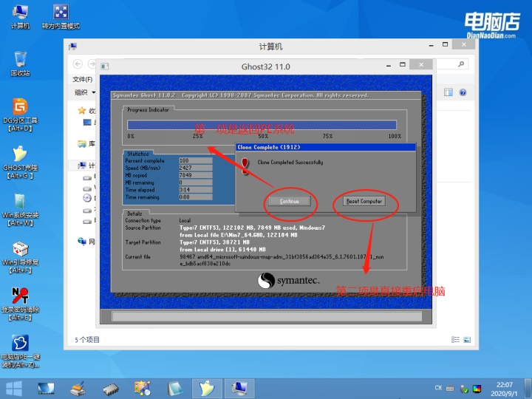This screenshot has width=532, height=399.
Task: Toggle preview pane icon in 计算机 window
Action: [449, 92]
